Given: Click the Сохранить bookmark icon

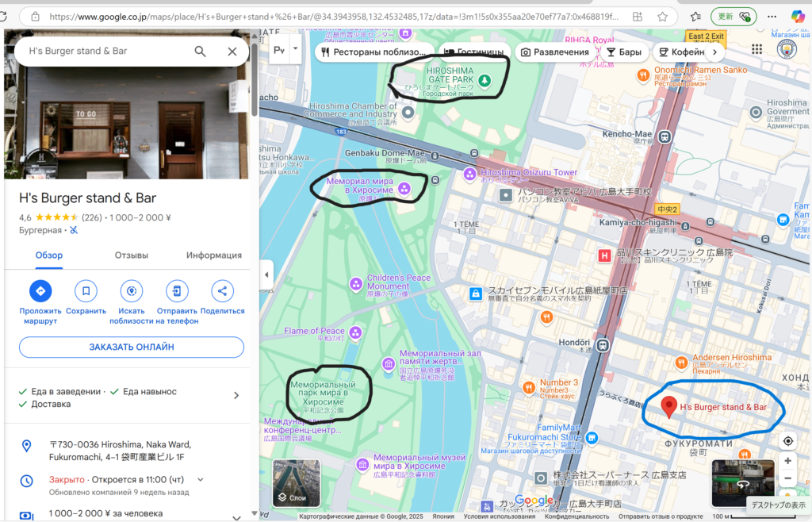Looking at the screenshot, I should pyautogui.click(x=86, y=291).
